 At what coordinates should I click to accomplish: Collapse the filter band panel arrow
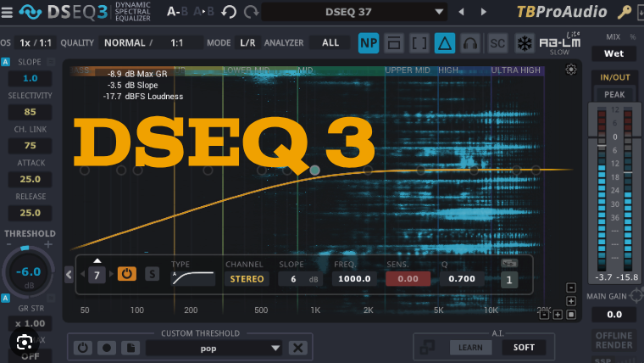[69, 275]
